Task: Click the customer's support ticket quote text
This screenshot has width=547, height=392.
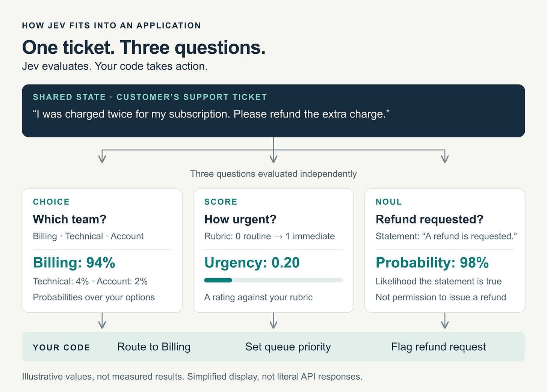Action: click(x=211, y=114)
